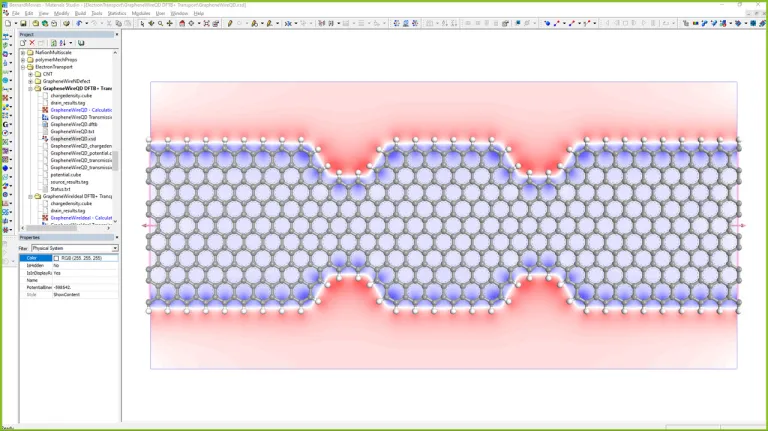Click the white Color swatch in Properties
The height and width of the screenshot is (431, 768).
click(56, 258)
